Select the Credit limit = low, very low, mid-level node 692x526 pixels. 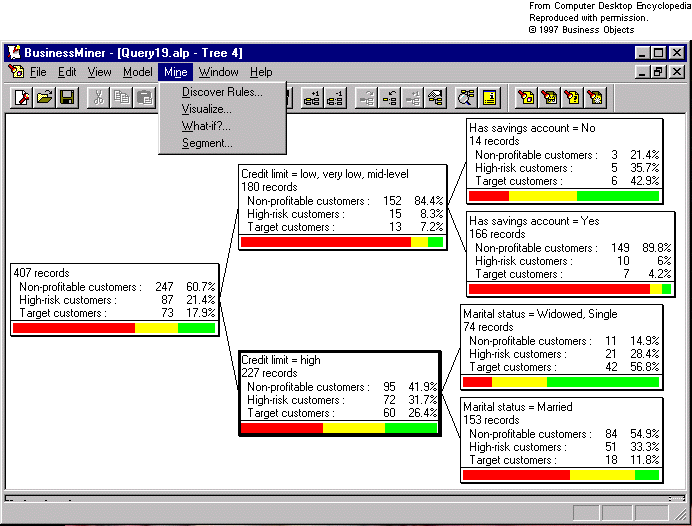[x=342, y=207]
